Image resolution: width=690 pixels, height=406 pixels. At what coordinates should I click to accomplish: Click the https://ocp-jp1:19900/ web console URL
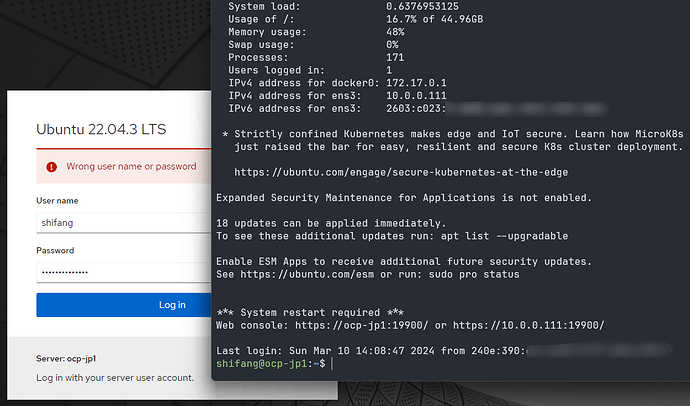361,326
